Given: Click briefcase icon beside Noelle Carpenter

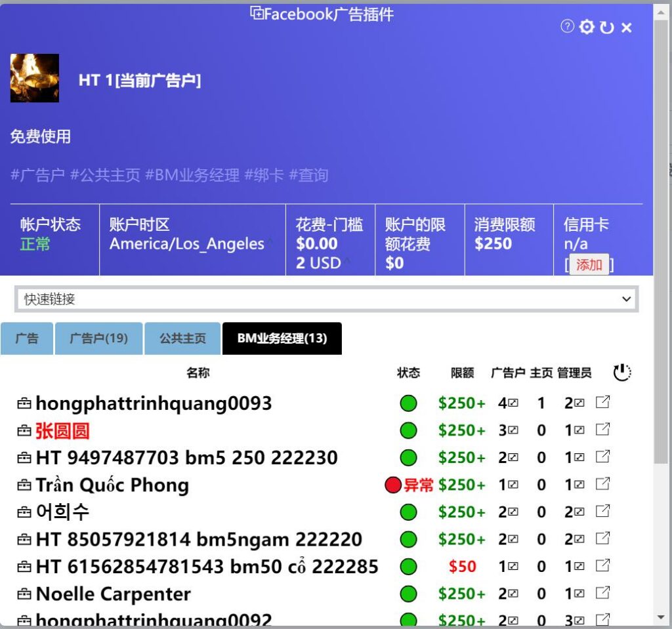Looking at the screenshot, I should (24, 594).
